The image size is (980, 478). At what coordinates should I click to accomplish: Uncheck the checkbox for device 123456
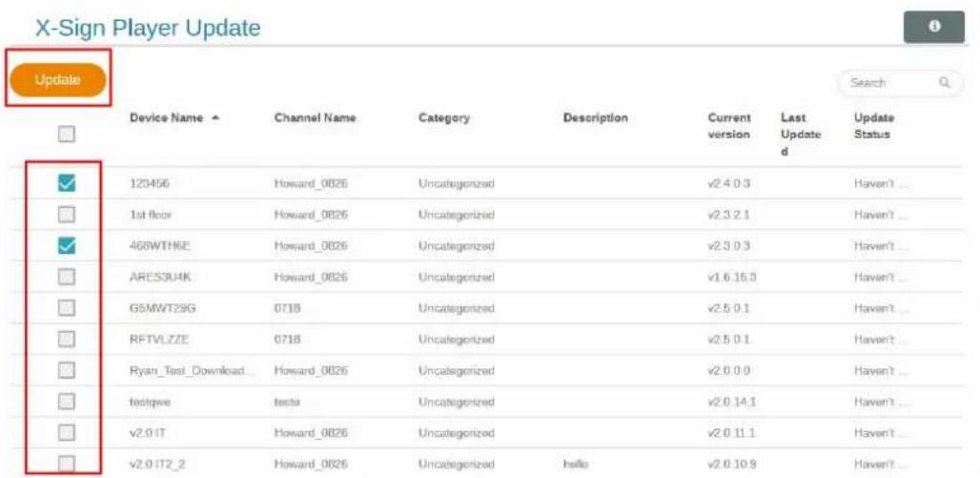click(66, 182)
